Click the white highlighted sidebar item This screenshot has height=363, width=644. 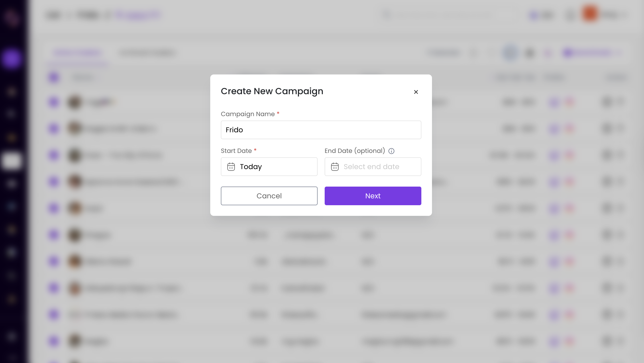click(x=11, y=161)
